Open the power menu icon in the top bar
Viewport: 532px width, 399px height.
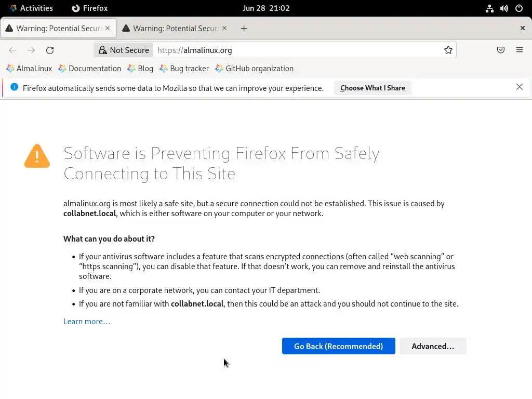(x=518, y=8)
